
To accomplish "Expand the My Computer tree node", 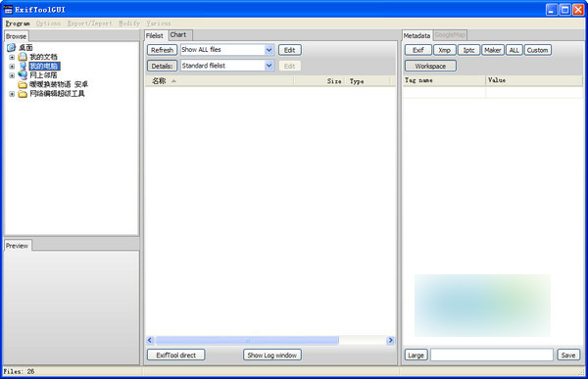I will 12,67.
